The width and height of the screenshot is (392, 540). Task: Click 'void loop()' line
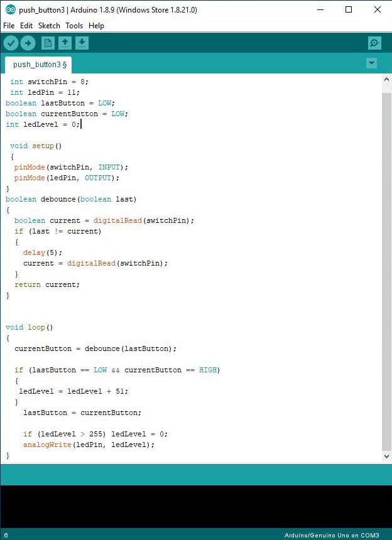point(30,327)
